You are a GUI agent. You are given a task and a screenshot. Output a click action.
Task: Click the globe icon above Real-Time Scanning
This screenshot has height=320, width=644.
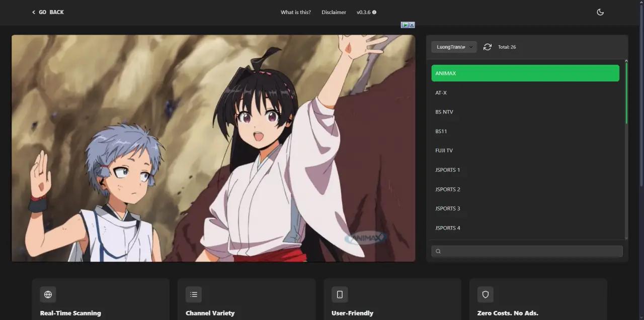tap(48, 294)
